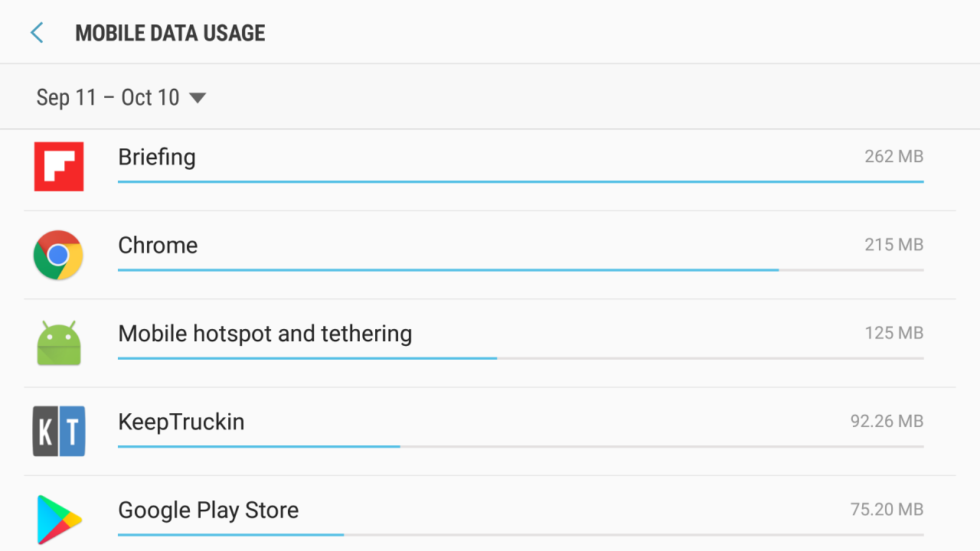Open Chrome data usage details
The height and width of the screenshot is (551, 980).
pyautogui.click(x=158, y=245)
